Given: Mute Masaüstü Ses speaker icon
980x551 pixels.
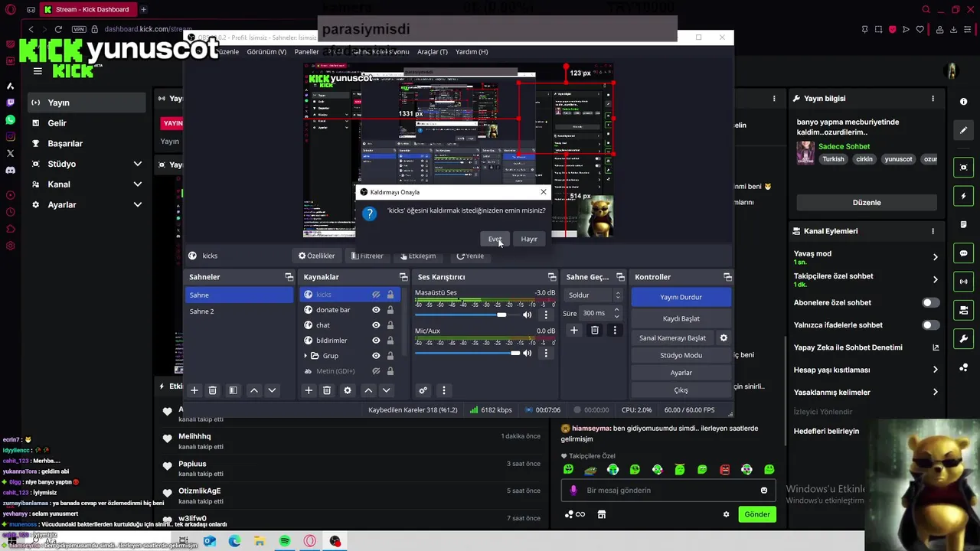Looking at the screenshot, I should [x=527, y=315].
